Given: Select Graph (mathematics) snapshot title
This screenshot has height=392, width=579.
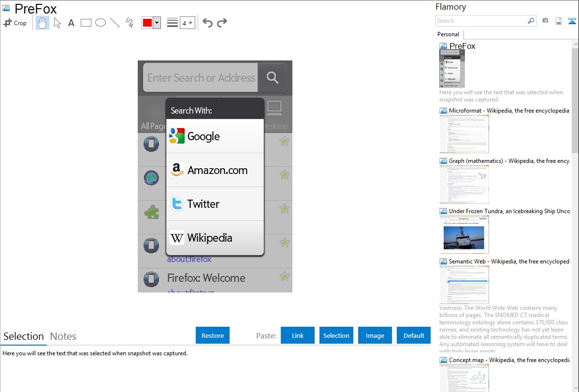Looking at the screenshot, I should (509, 161).
